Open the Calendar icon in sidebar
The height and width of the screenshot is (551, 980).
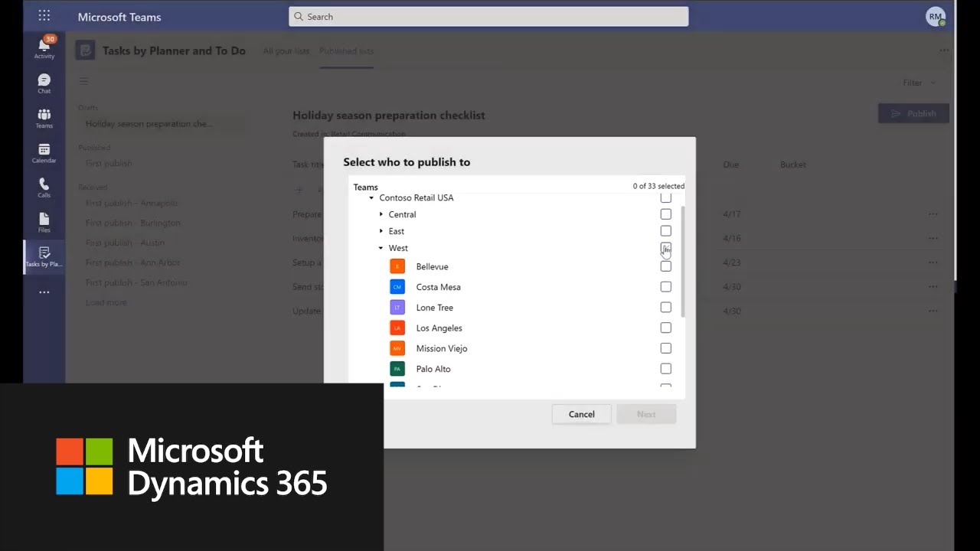point(44,153)
